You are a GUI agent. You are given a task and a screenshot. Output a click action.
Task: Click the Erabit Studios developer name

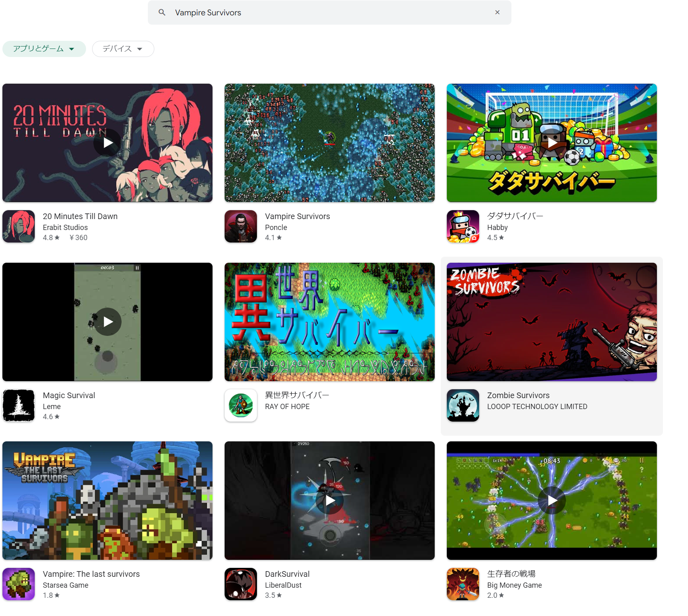[65, 228]
